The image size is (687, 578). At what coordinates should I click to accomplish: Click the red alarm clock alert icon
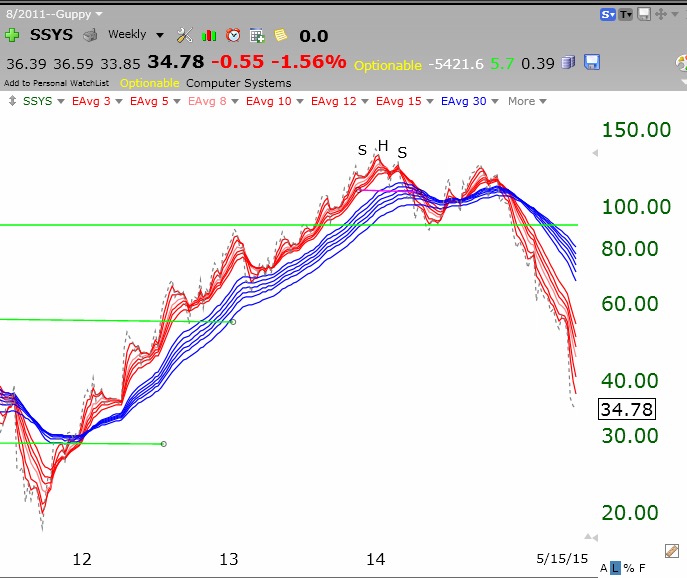[233, 35]
